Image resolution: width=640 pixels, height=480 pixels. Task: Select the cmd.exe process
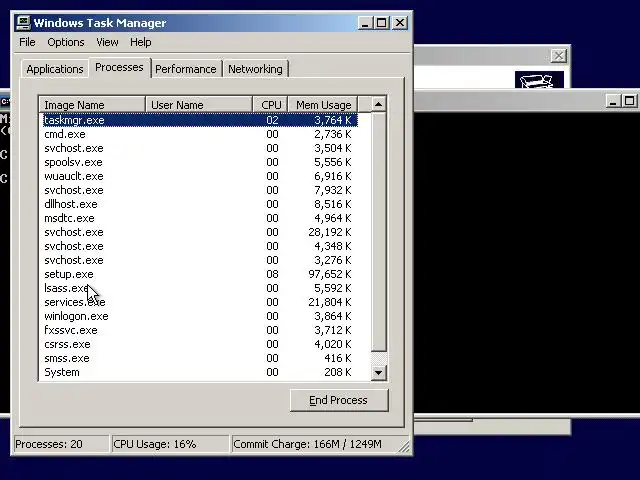pyautogui.click(x=200, y=134)
